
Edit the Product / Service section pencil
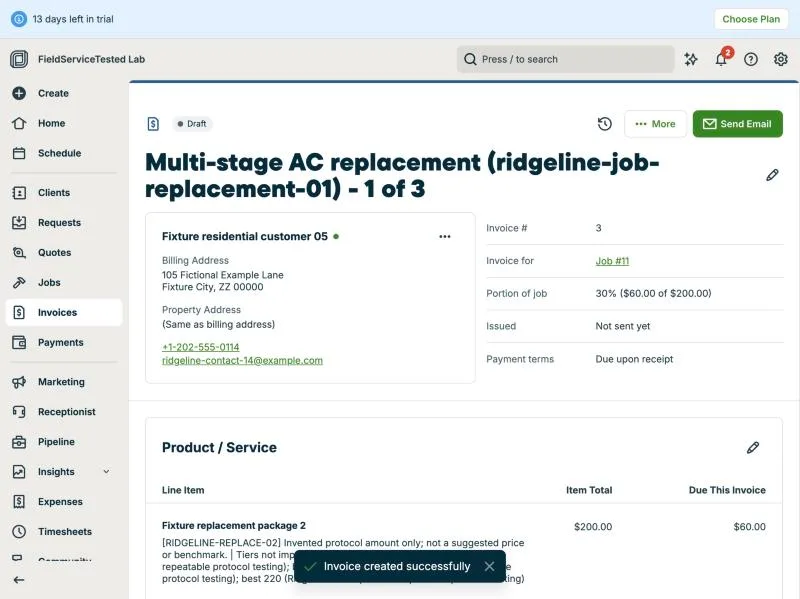(x=753, y=448)
